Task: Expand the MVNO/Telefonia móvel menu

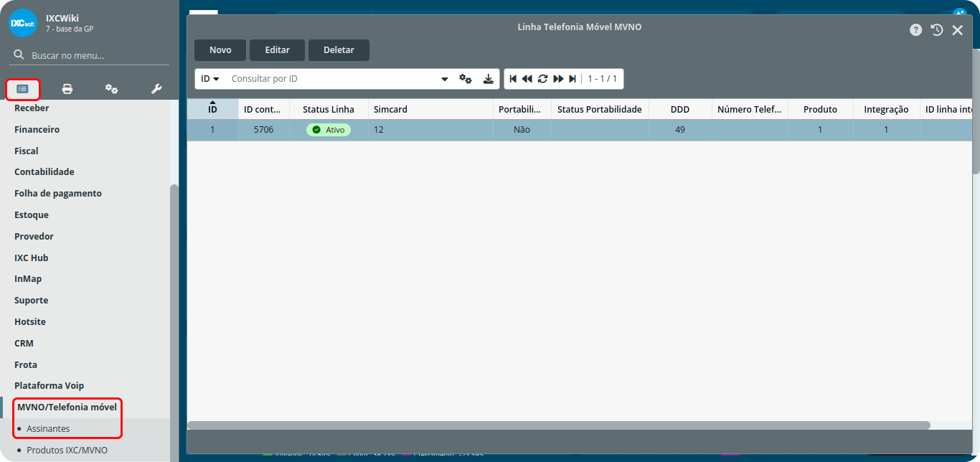Action: (x=67, y=407)
